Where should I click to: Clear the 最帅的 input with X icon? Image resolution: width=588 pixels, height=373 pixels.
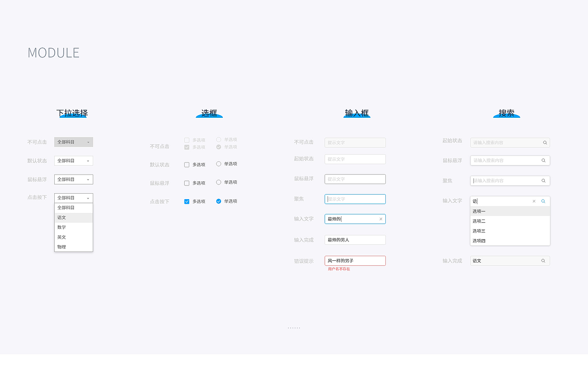click(x=381, y=219)
